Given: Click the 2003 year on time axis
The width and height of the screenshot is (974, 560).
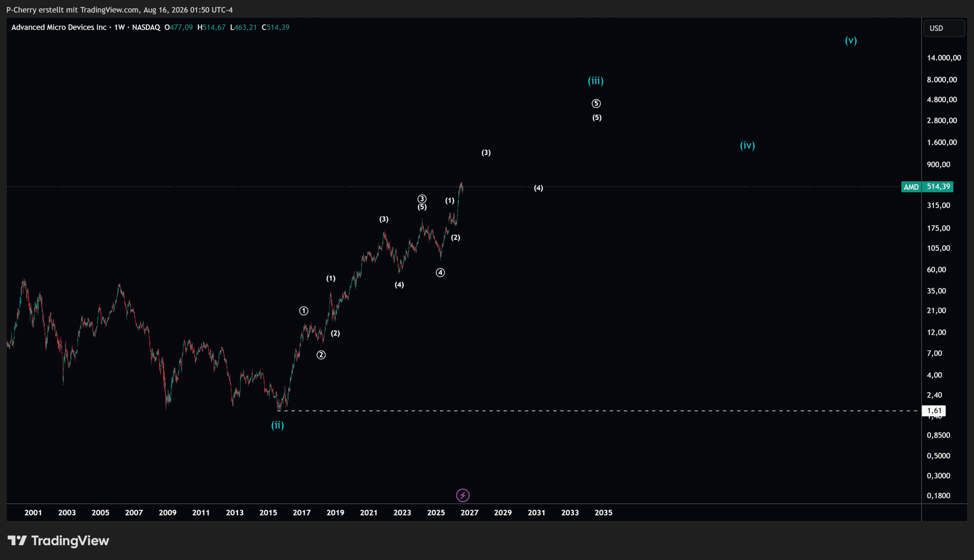Looking at the screenshot, I should pos(67,513).
